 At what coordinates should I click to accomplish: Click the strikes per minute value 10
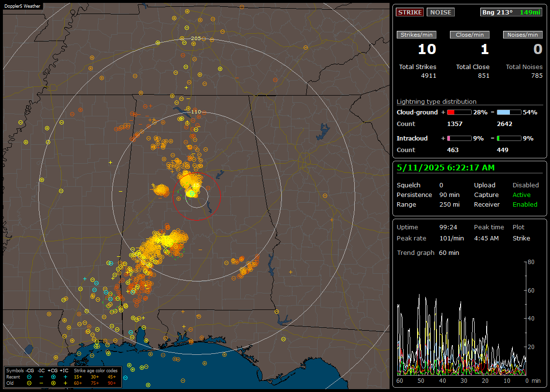pos(427,49)
